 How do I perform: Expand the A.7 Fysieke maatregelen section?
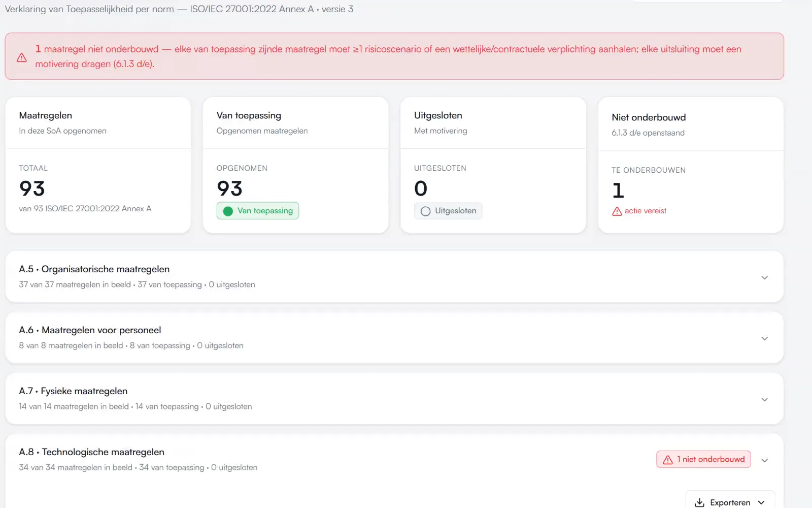(764, 399)
